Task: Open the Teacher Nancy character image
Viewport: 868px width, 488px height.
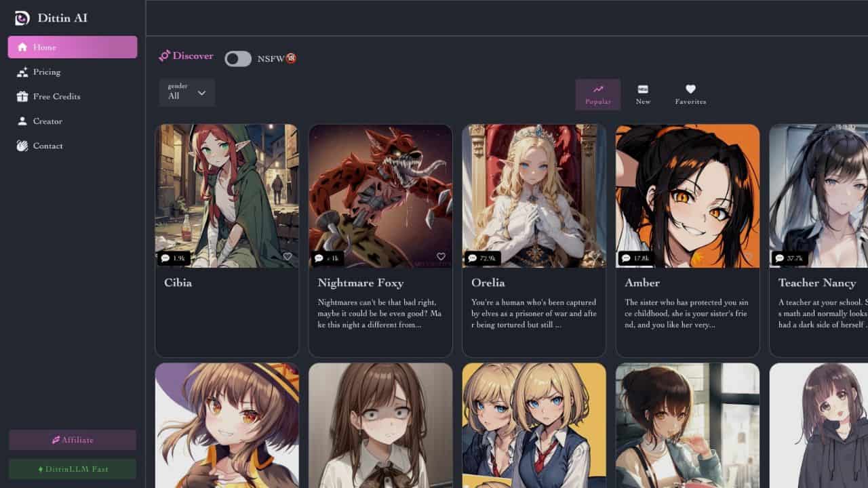Action: coord(818,196)
